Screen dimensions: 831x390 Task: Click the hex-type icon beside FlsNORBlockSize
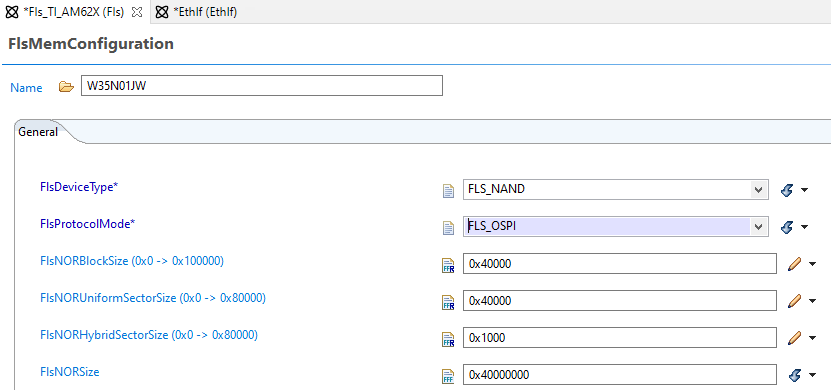point(448,265)
